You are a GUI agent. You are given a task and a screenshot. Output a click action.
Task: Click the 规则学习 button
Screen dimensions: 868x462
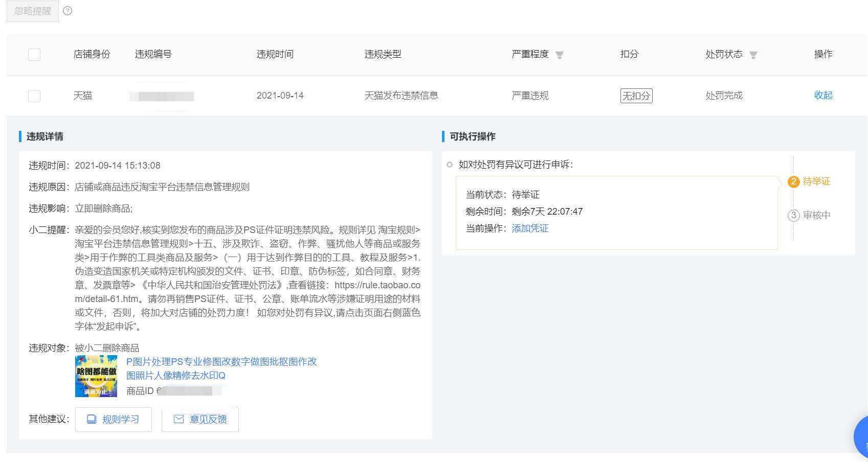(x=113, y=419)
